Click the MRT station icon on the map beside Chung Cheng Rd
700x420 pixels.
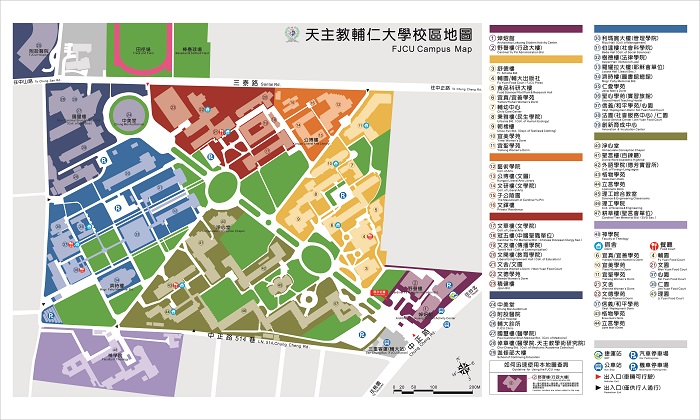454,295
